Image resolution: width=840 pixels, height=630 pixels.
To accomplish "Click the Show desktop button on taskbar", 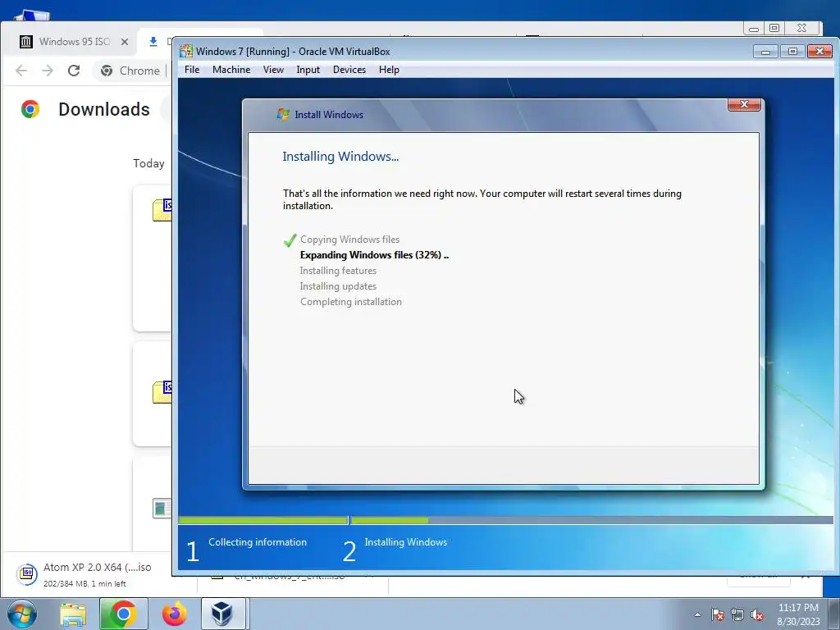I will click(x=835, y=614).
